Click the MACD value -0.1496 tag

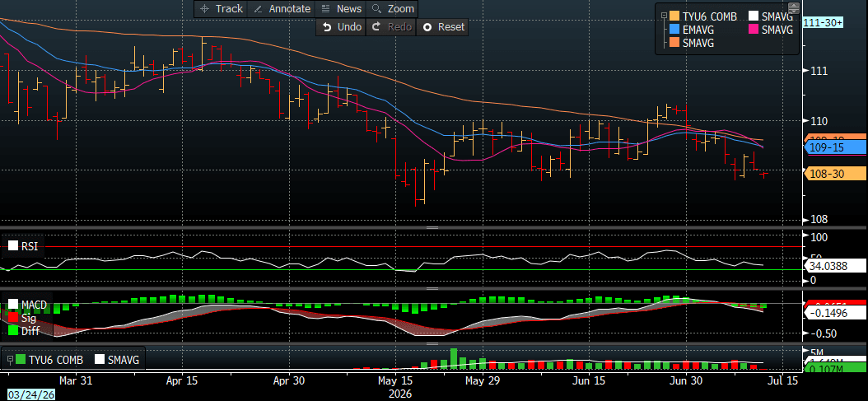[834, 312]
